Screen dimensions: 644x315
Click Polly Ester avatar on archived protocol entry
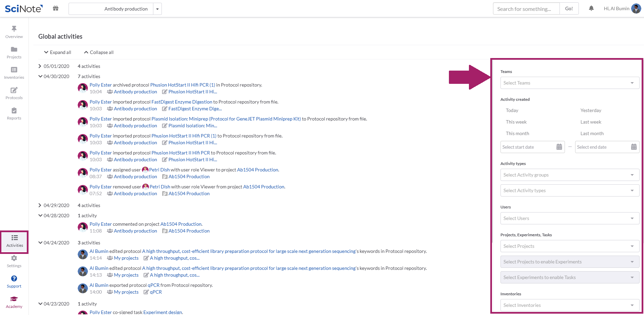[x=83, y=88]
